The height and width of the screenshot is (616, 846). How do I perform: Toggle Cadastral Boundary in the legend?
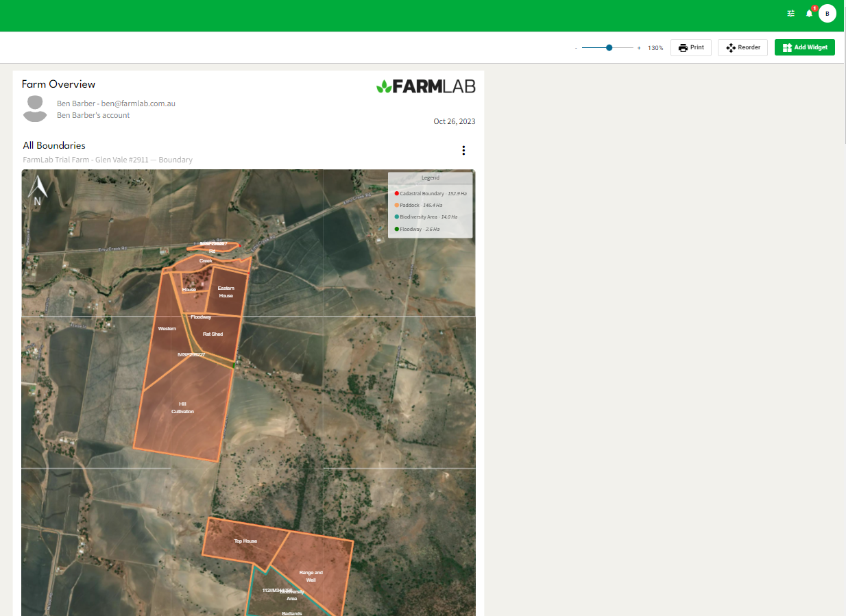coord(422,194)
